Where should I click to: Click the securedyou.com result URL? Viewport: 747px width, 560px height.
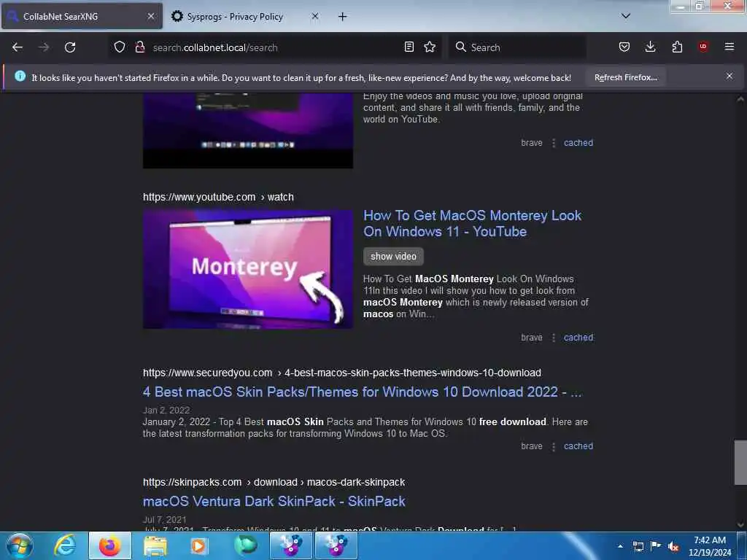(341, 373)
